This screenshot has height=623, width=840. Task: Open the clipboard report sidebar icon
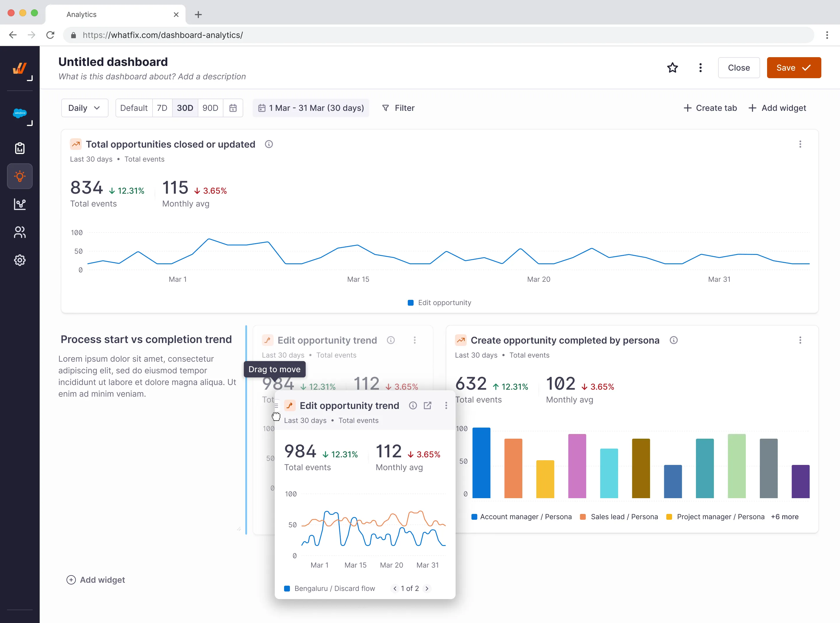pyautogui.click(x=20, y=148)
